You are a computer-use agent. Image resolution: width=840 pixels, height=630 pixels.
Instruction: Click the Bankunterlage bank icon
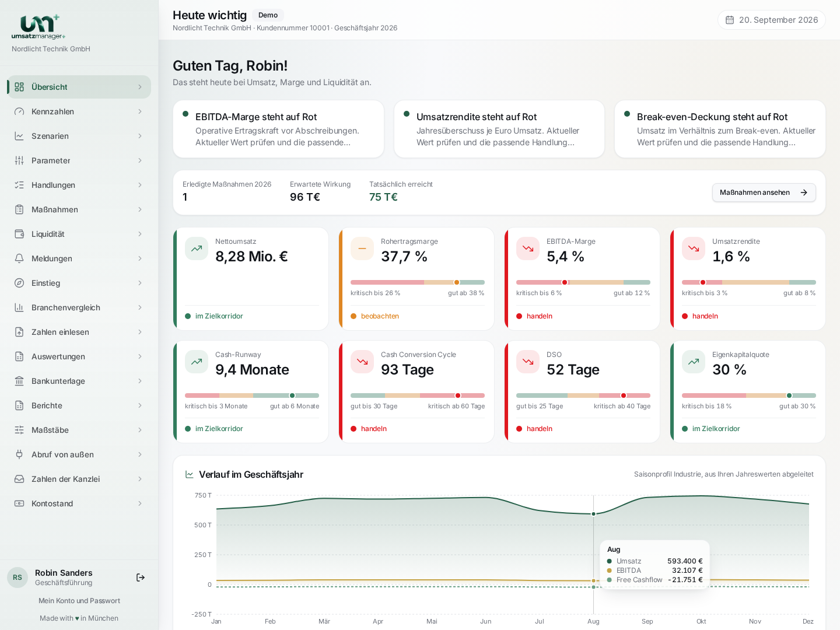coord(19,381)
